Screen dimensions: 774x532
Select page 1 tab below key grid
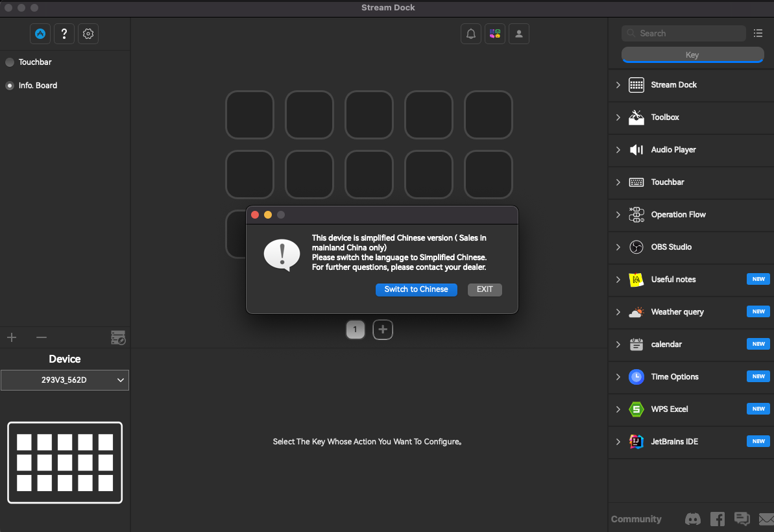tap(356, 330)
